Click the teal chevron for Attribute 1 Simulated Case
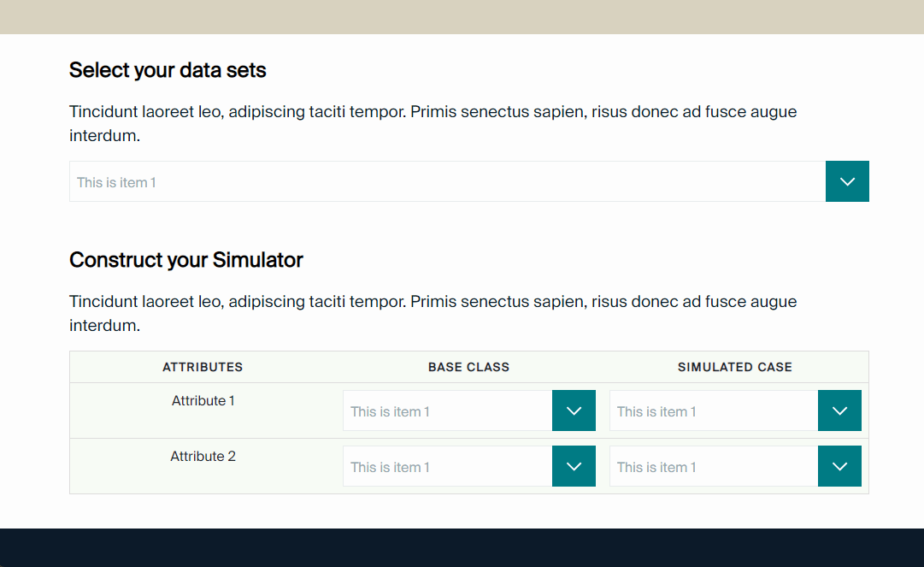This screenshot has width=924, height=567. pyautogui.click(x=839, y=410)
